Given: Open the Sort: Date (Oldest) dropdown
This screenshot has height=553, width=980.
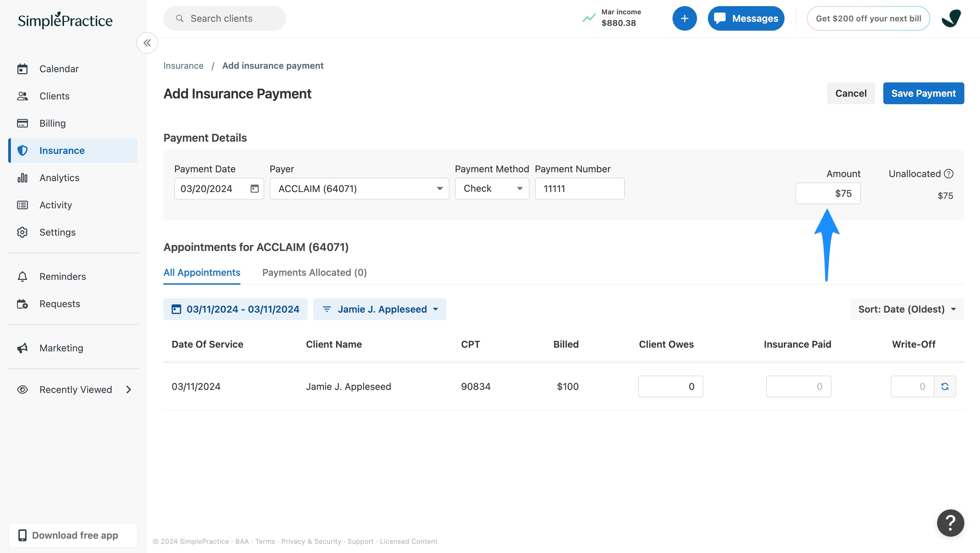Looking at the screenshot, I should click(907, 309).
